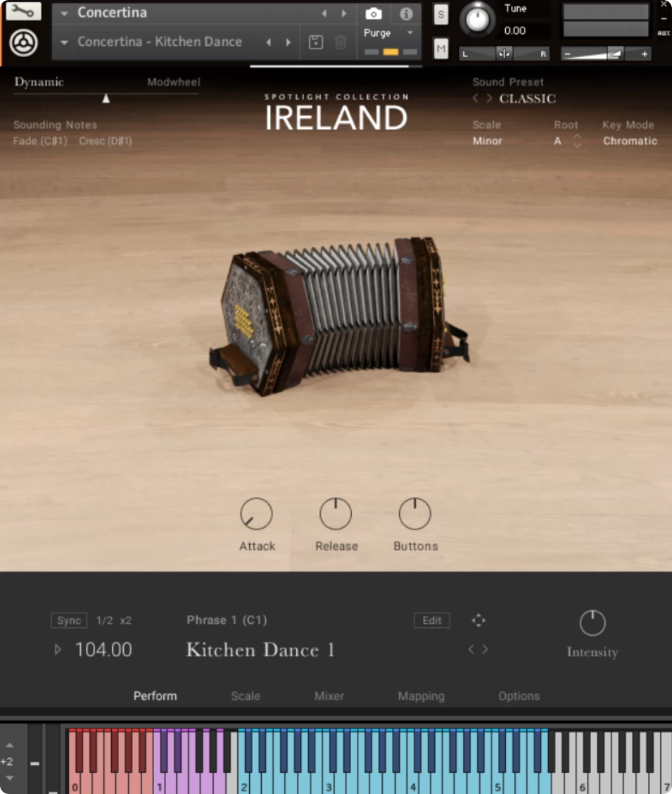Decrease volume with minus icon
This screenshot has width=672, height=794.
(x=567, y=53)
